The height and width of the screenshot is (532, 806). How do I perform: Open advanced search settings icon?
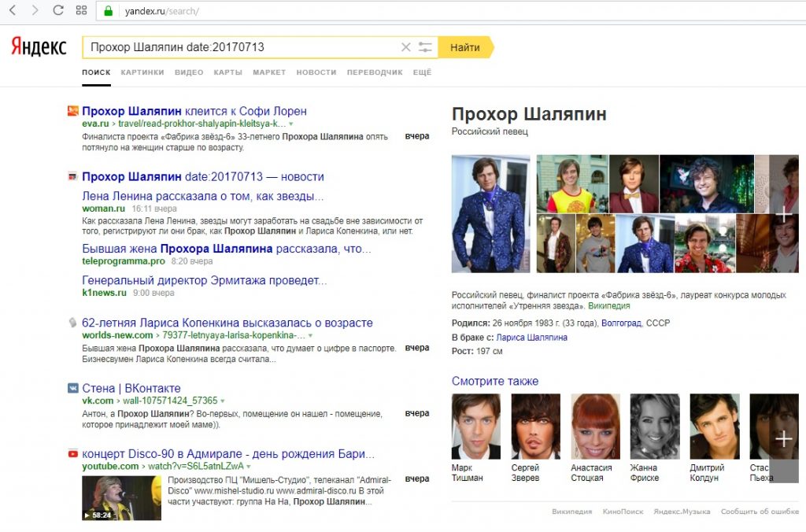click(x=426, y=47)
